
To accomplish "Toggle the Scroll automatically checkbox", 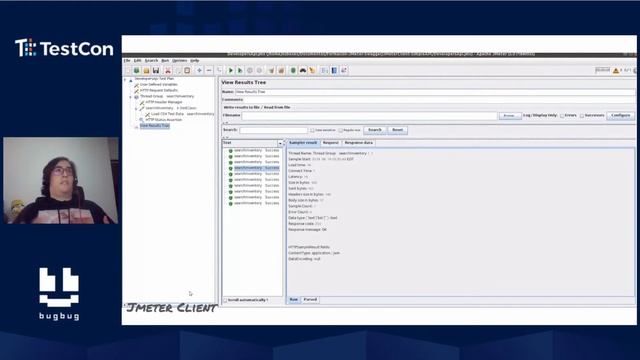I will coord(225,300).
